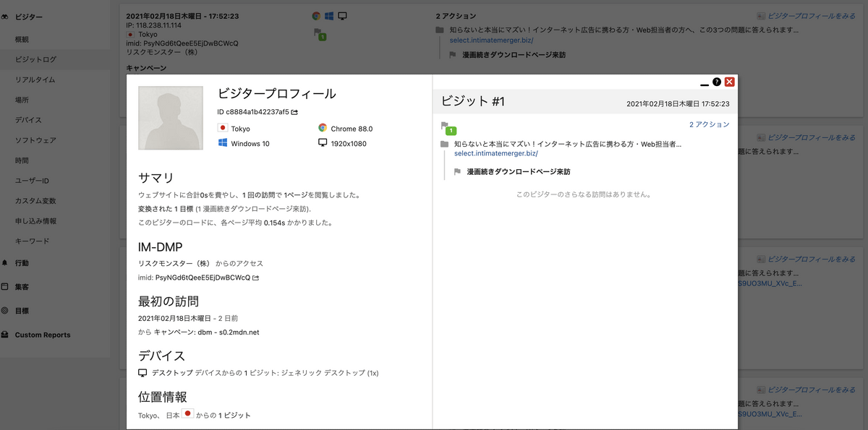Expand the 集客 sidebar section
This screenshot has width=868, height=430.
(x=22, y=287)
